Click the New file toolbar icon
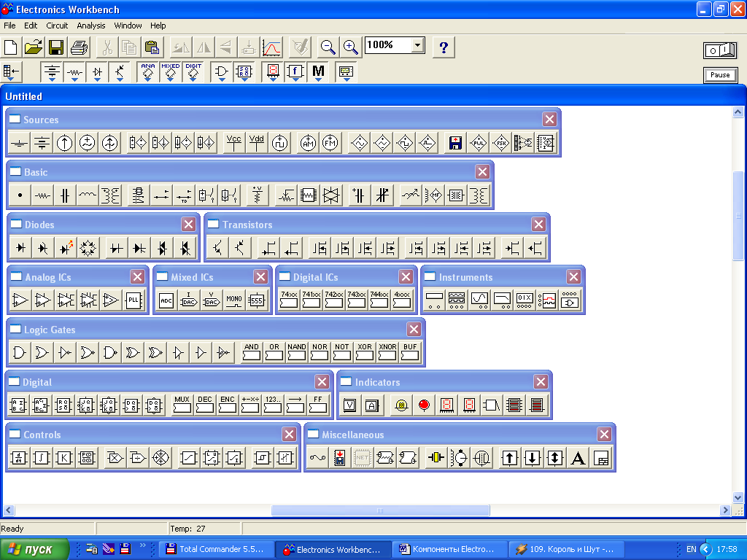The height and width of the screenshot is (560, 747). (10, 47)
